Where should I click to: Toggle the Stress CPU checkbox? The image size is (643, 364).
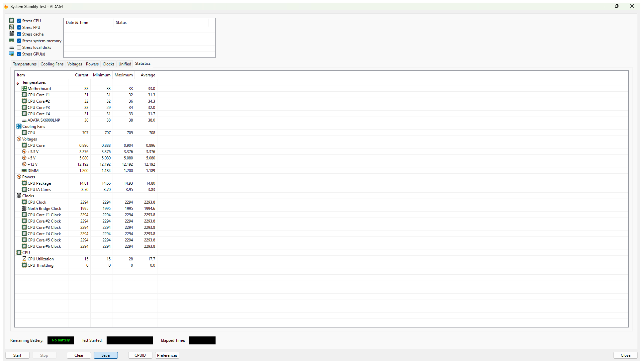tap(19, 21)
